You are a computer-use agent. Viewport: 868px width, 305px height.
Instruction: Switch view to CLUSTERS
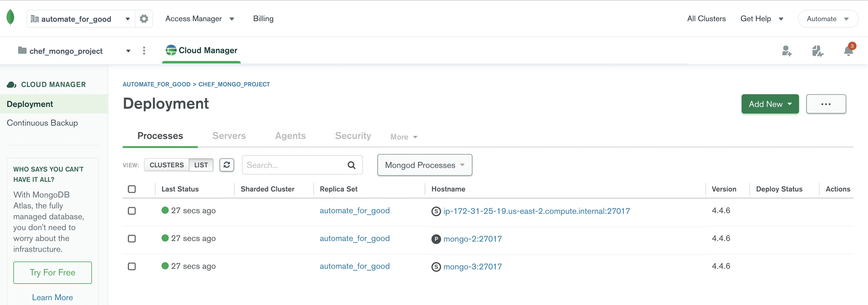point(166,165)
